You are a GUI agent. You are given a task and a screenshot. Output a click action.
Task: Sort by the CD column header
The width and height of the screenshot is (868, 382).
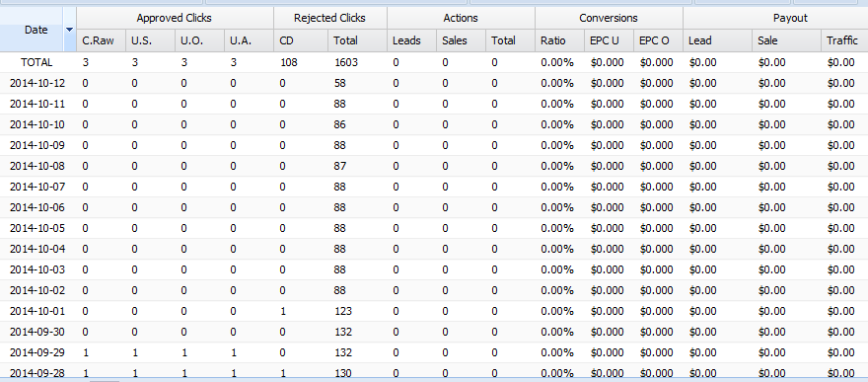(x=301, y=40)
